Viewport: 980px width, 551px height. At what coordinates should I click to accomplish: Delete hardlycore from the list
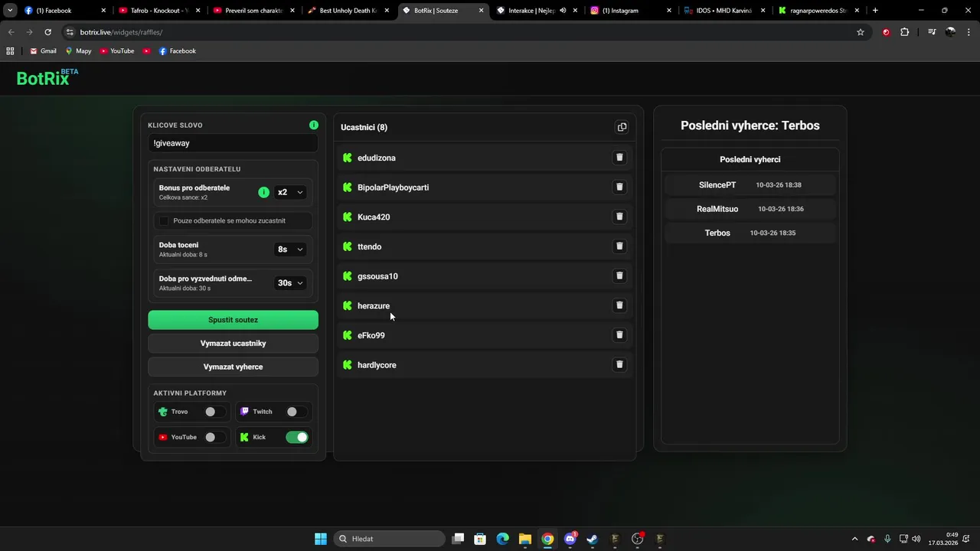(619, 364)
